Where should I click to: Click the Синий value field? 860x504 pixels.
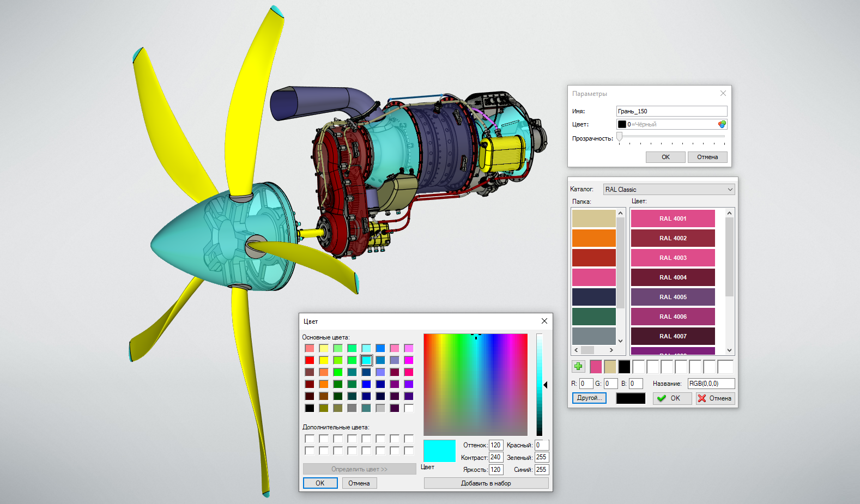[542, 470]
